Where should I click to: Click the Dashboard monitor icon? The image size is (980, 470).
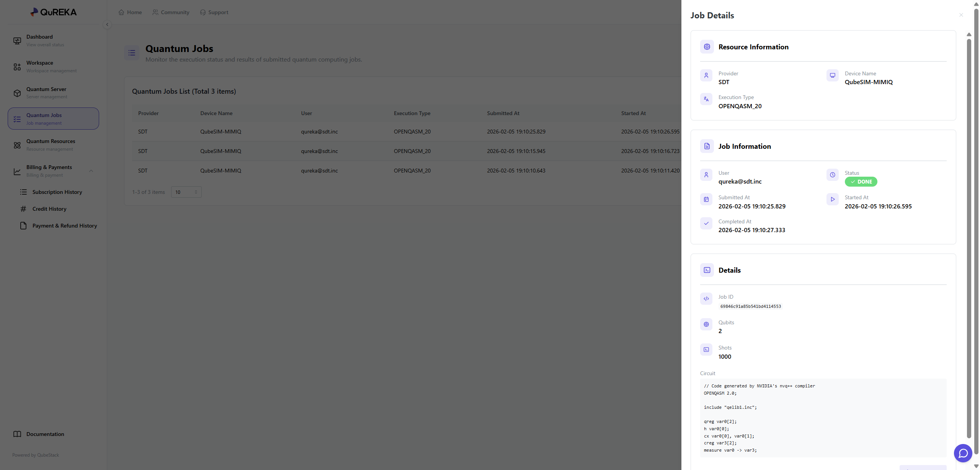17,41
